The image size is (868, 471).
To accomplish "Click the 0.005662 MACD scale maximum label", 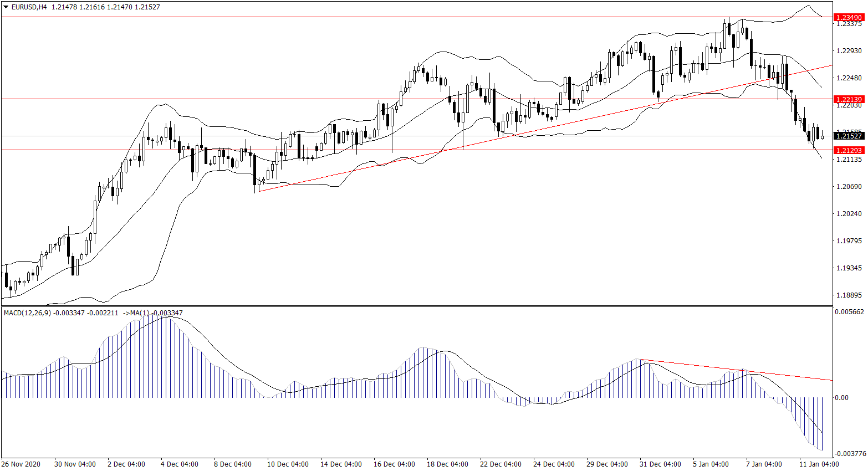I will (849, 312).
